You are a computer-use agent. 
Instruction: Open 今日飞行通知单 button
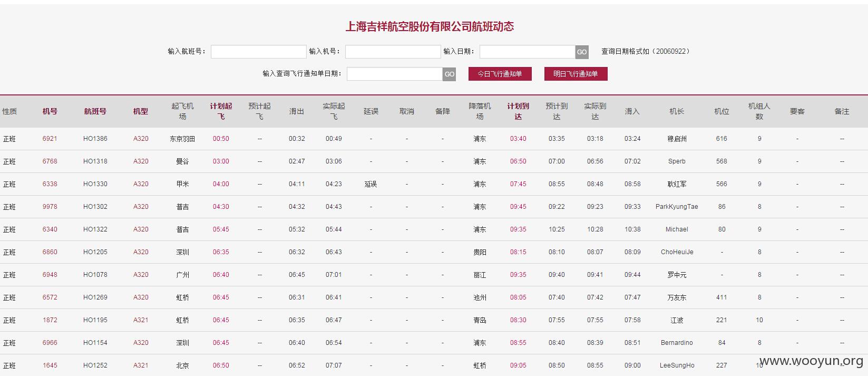point(500,74)
